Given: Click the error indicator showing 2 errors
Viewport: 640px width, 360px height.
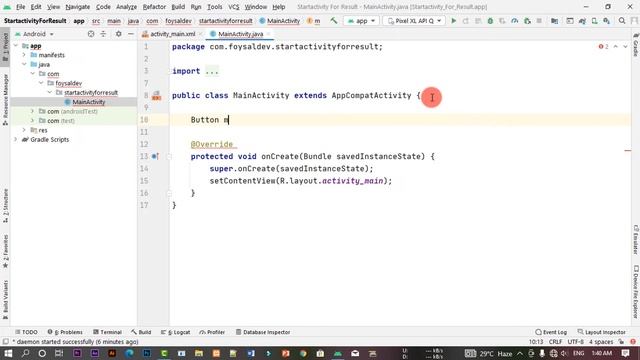Looking at the screenshot, I should (603, 47).
